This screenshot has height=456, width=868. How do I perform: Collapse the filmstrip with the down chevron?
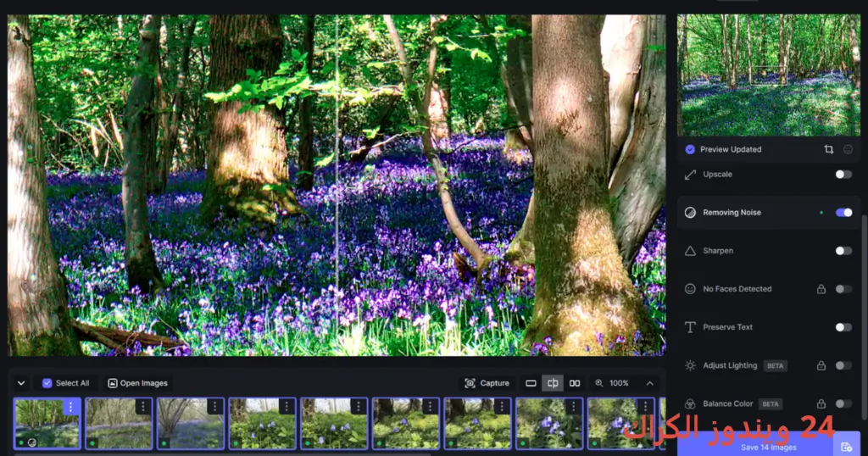pos(21,383)
